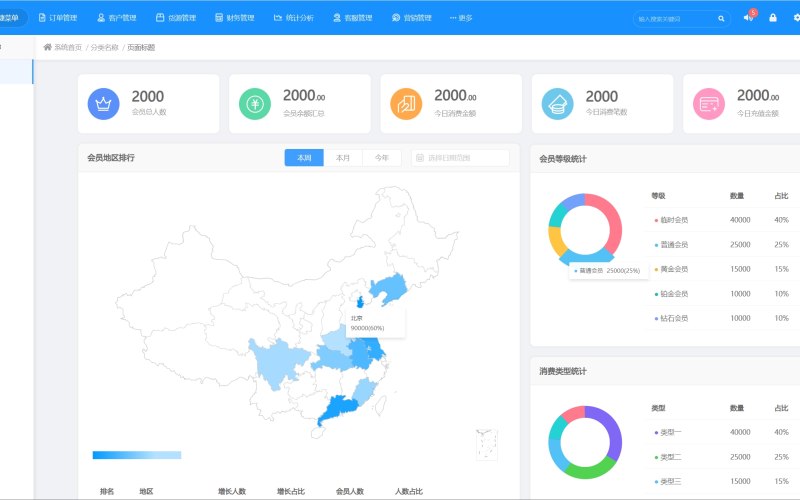This screenshot has height=500, width=800.
Task: Click the light-blue coin stack icon
Action: coord(558,104)
